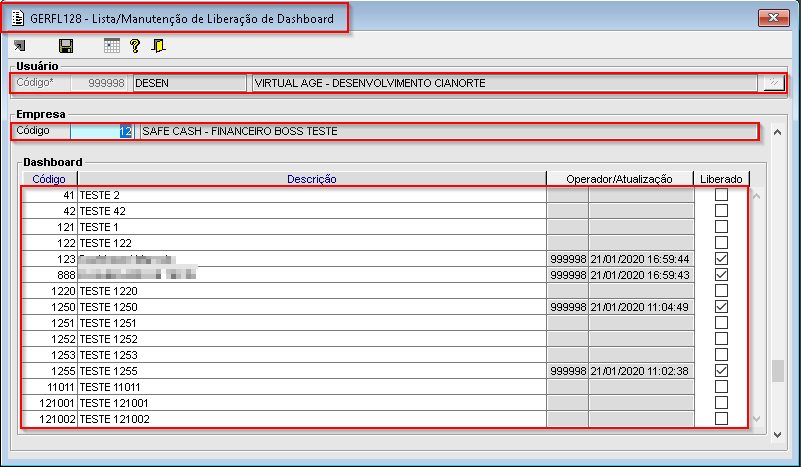
Task: Click timestamp 21/01/2020 11:04:49
Action: click(641, 307)
